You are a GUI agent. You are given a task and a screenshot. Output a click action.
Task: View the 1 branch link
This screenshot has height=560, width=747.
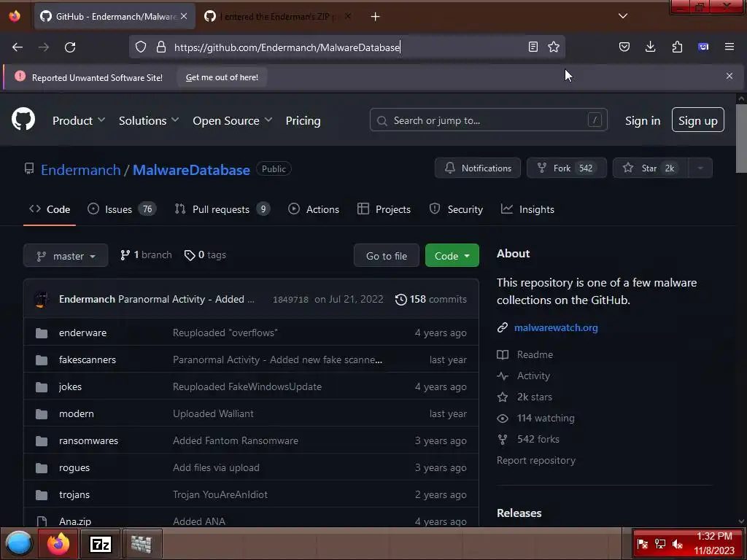pyautogui.click(x=146, y=255)
